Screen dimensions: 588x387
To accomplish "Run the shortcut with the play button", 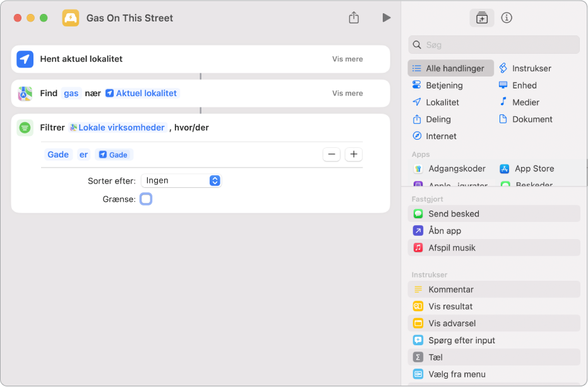I will coord(387,18).
